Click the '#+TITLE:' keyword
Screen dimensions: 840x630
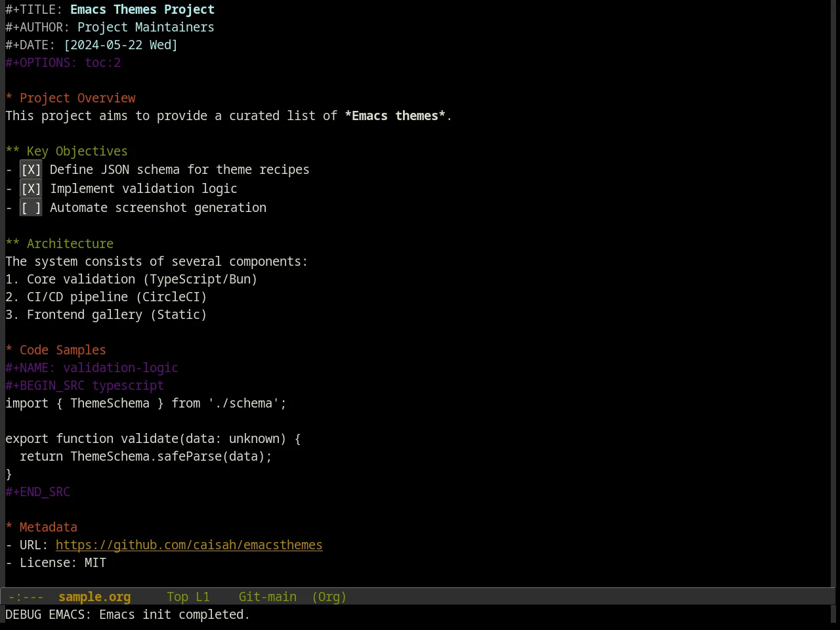tap(34, 9)
